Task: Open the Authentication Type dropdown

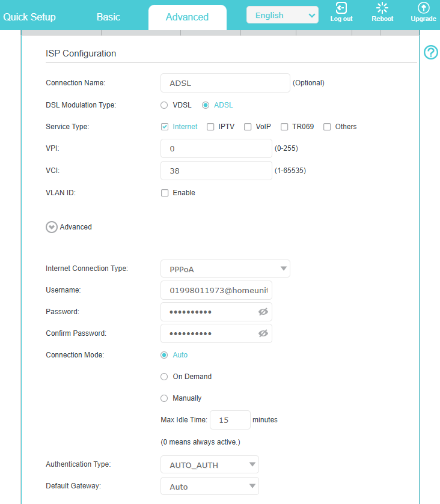Action: [210, 465]
